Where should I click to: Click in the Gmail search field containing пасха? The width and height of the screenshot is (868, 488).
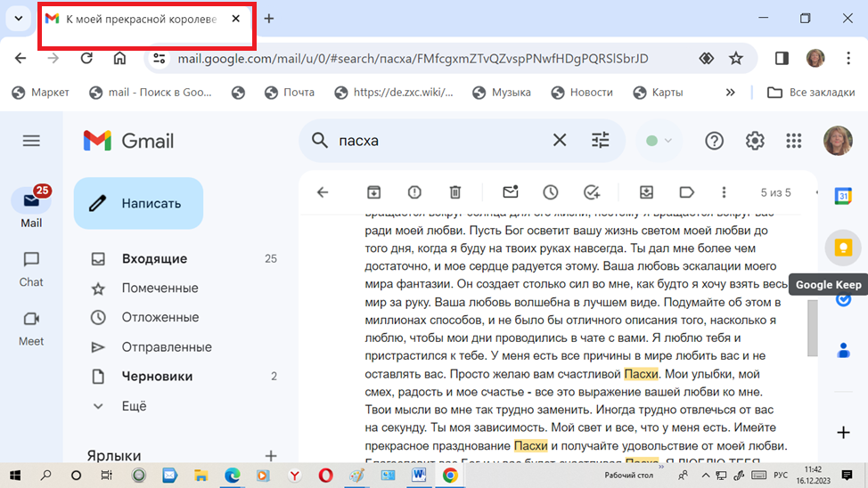[x=440, y=141]
